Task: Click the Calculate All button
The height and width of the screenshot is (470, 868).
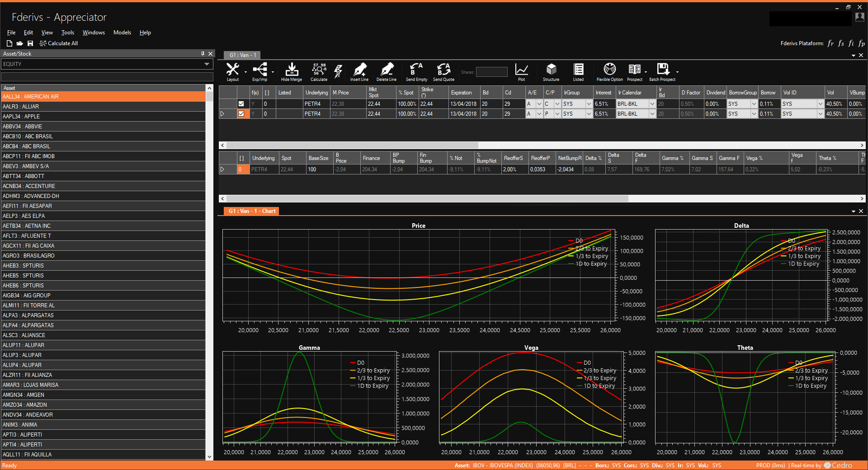Action: pyautogui.click(x=59, y=43)
